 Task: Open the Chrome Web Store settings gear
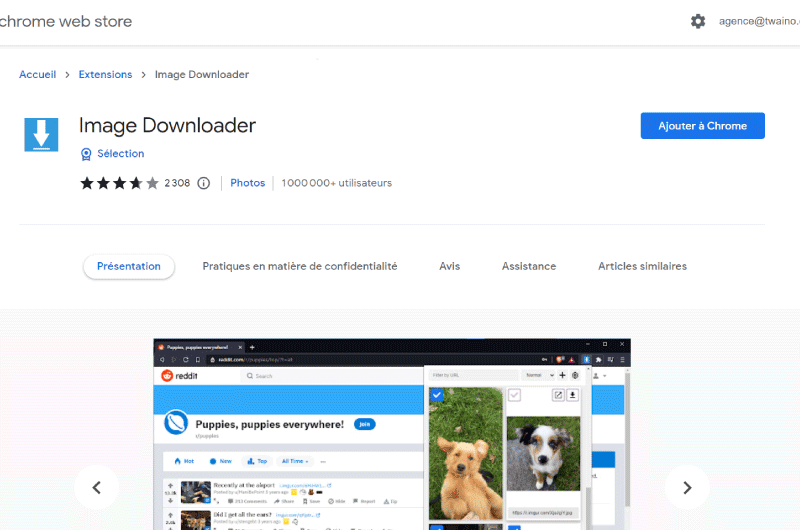click(697, 21)
